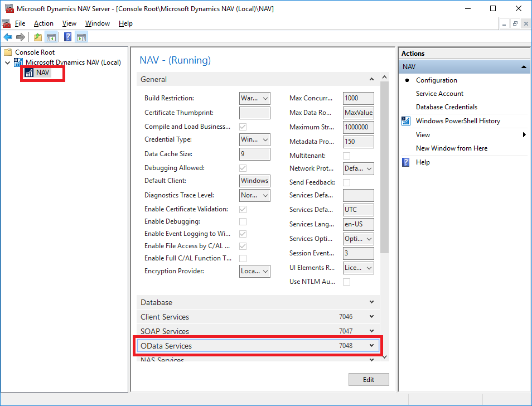Toggle Enable File Access by C/AL checkbox
Image resolution: width=532 pixels, height=406 pixels.
point(243,246)
